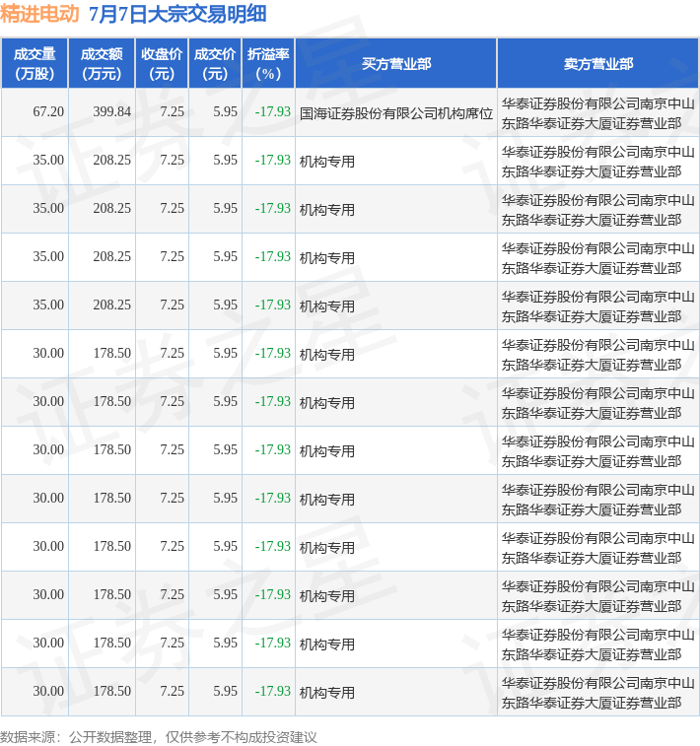Click the 成交额(万元) column header
This screenshot has width=700, height=746.
[x=102, y=64]
